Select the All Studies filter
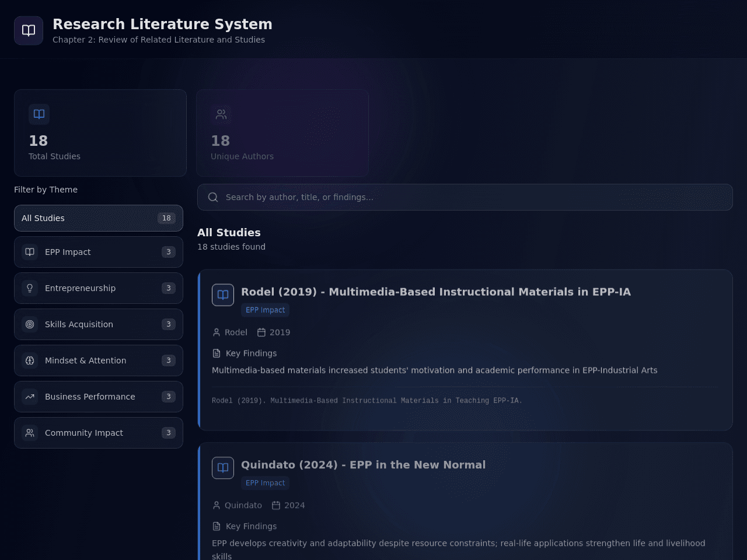The height and width of the screenshot is (560, 747). (99, 218)
